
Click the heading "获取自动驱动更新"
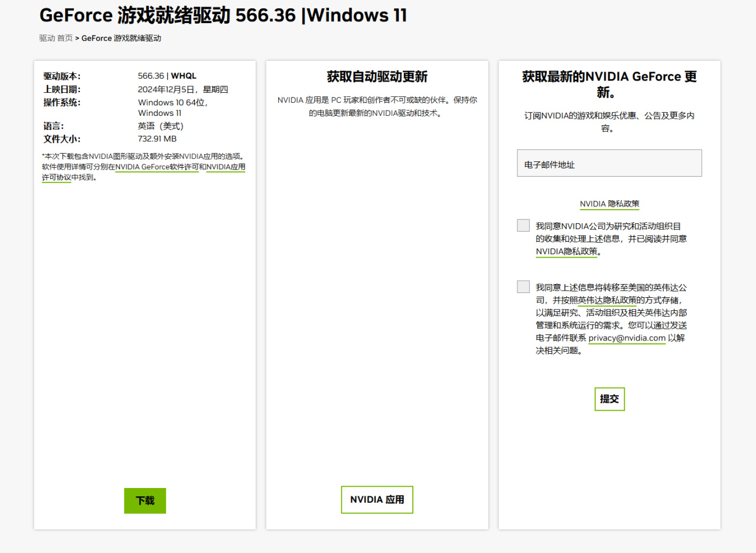click(x=377, y=77)
